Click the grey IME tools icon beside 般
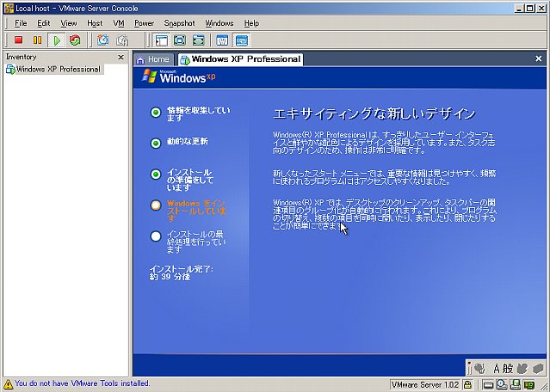Viewport: 550px width, 392px height. click(522, 369)
